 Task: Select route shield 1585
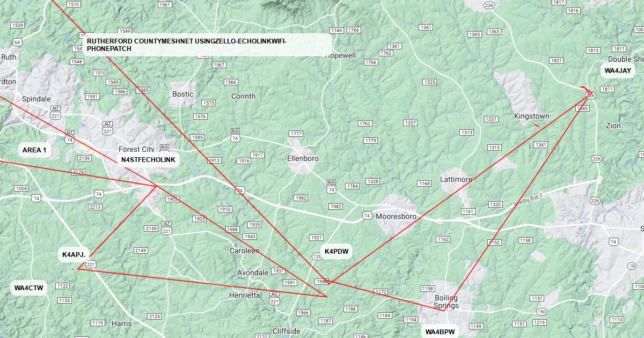[x=143, y=90]
